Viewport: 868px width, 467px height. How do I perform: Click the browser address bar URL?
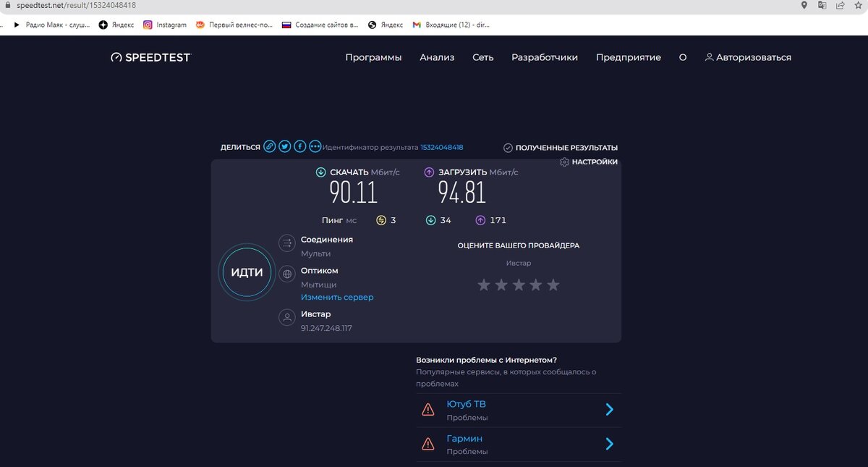click(x=76, y=5)
